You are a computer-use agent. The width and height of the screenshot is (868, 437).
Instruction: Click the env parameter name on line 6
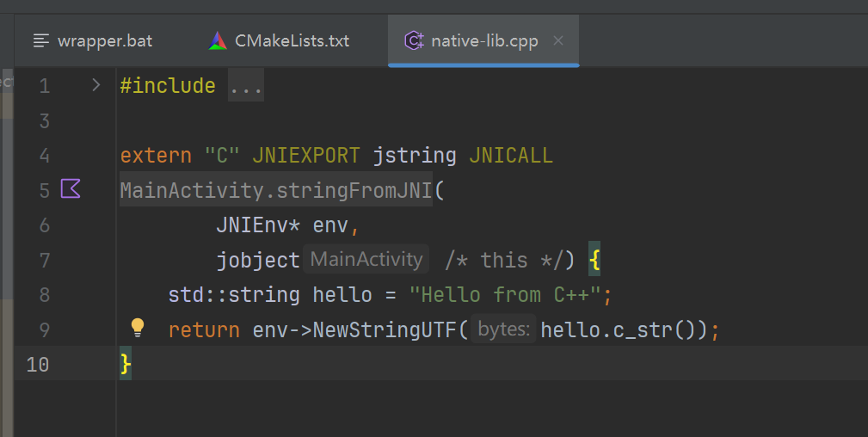[x=330, y=226]
